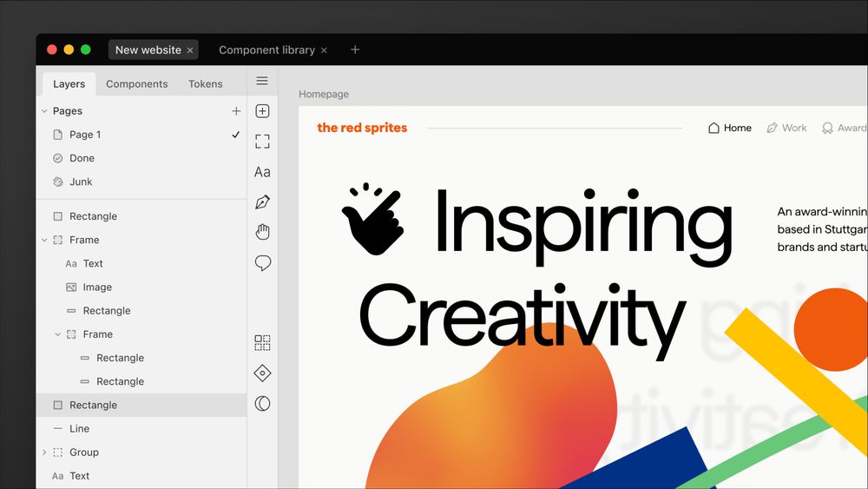Click the Work pen icon in canvas
Viewport: 868px width, 489px height.
tap(772, 128)
